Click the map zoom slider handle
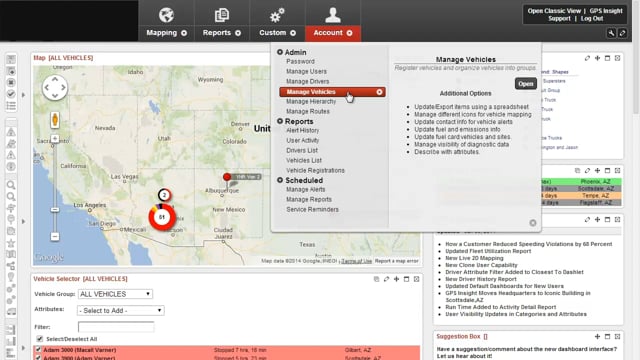Viewport: 640px width, 360px height. coord(55,210)
